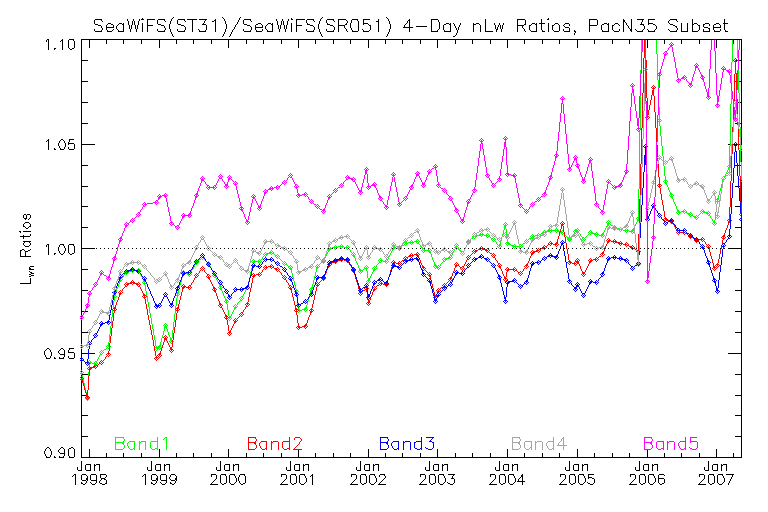Viewport: 768px width, 512px height.
Task: Click the red Band2 legend label
Action: (275, 444)
